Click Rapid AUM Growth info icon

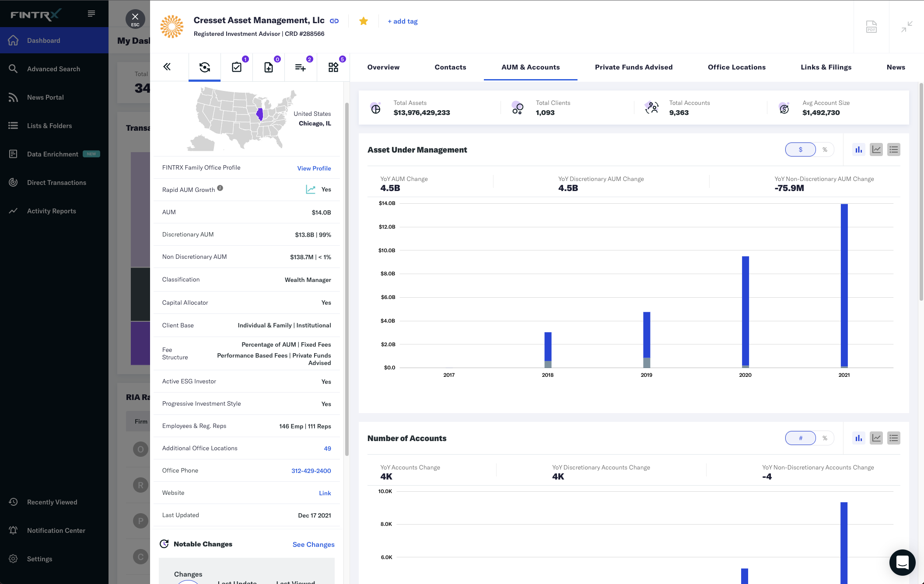tap(220, 188)
